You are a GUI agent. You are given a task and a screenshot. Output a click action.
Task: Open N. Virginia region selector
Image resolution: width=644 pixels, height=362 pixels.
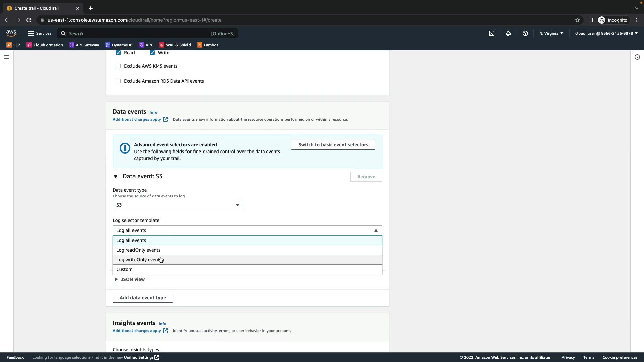coord(551,33)
